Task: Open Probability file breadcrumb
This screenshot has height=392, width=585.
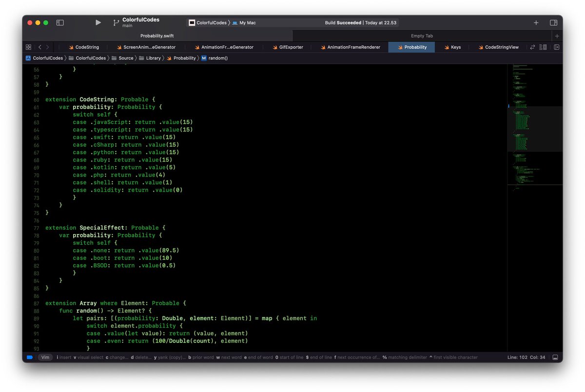Action: coord(181,58)
